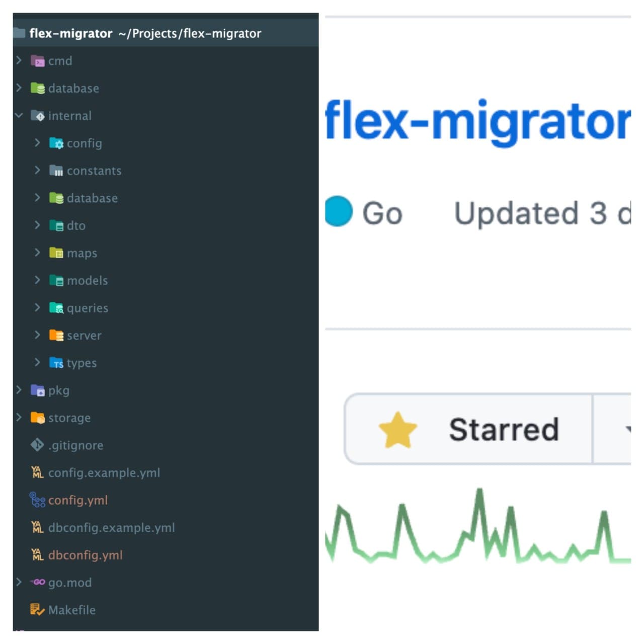Click the Makefile icon
Screen dimensions: 644x644
(37, 610)
